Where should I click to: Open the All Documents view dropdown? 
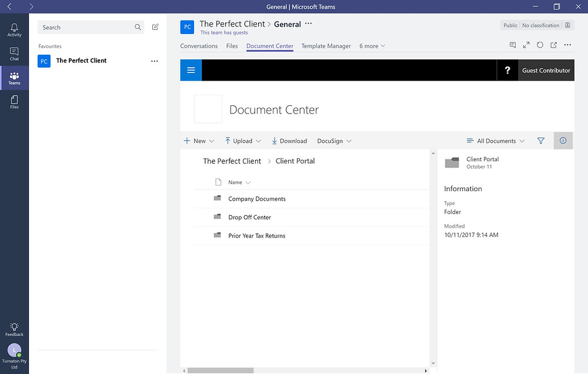(495, 141)
